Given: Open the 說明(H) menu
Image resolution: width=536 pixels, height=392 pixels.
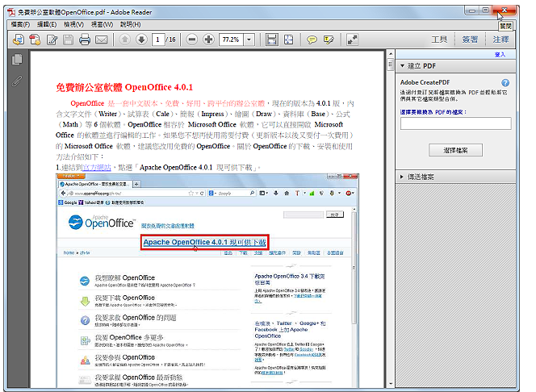Looking at the screenshot, I should coord(130,24).
